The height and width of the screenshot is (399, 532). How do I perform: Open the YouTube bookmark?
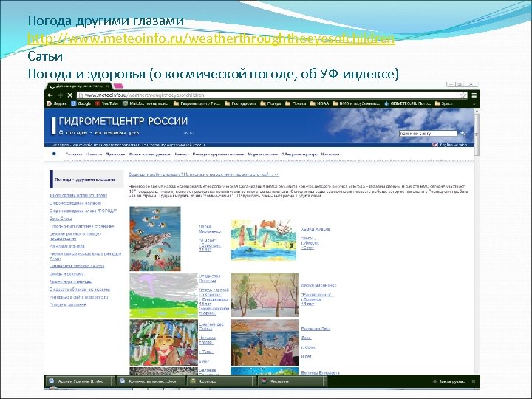[x=106, y=103]
